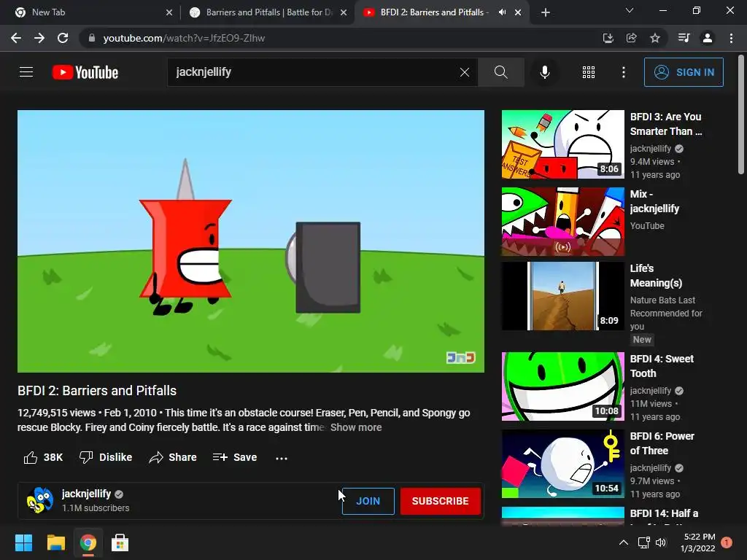
Task: Open File Explorer from taskbar
Action: click(55, 542)
